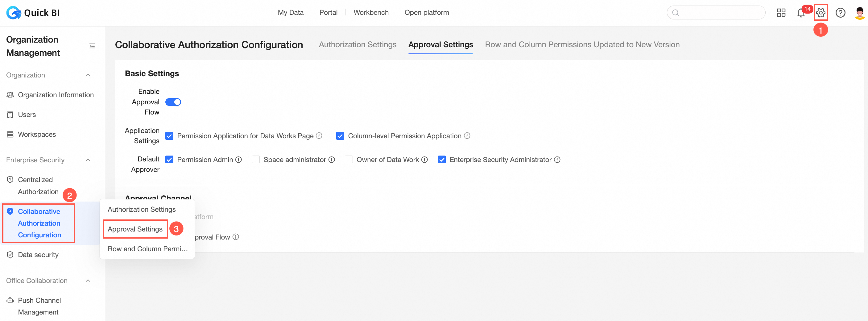
Task: Choose Row and Column Permi… in popup menu
Action: (147, 249)
